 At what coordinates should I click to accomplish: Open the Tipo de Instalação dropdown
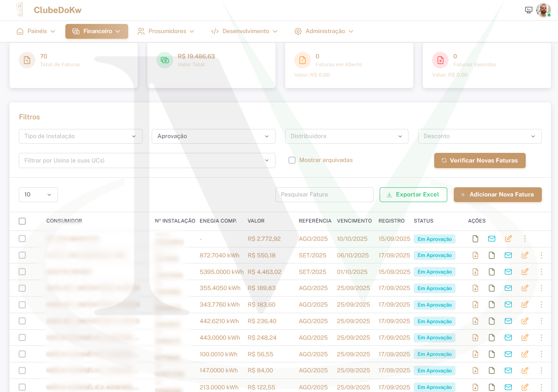[x=81, y=136]
